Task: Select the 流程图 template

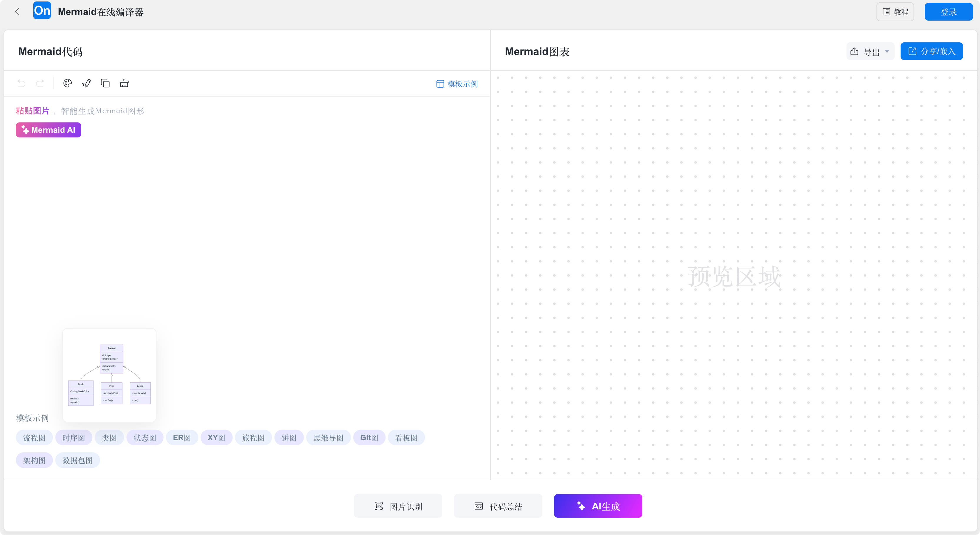Action: coord(34,438)
